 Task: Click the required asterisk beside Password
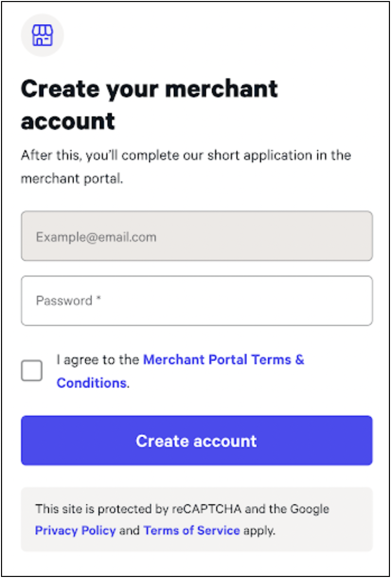99,298
